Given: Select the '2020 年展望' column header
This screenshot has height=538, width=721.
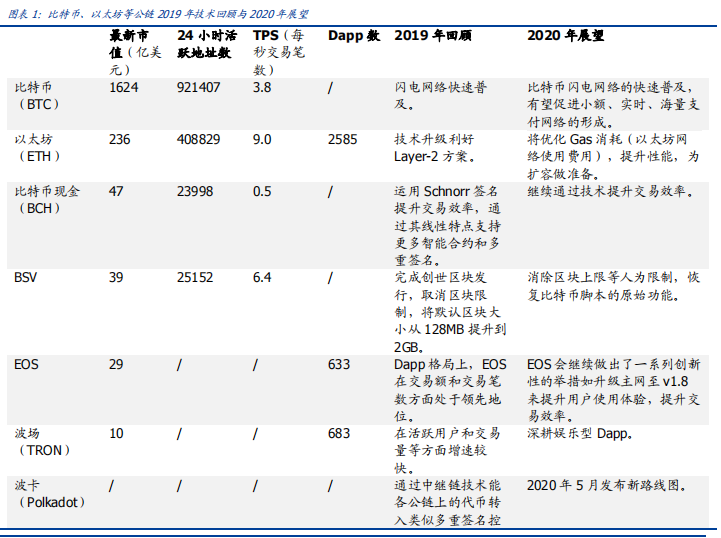Looking at the screenshot, I should [566, 36].
